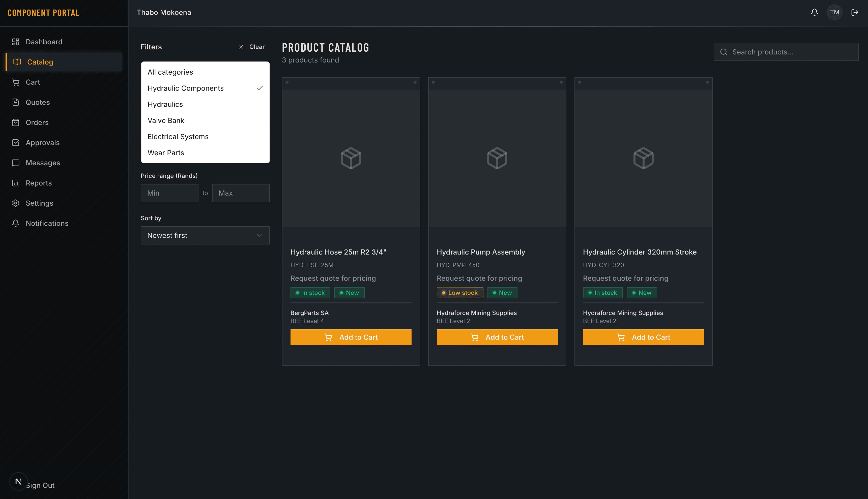
Task: Open Quotes from the sidebar
Action: [x=38, y=102]
